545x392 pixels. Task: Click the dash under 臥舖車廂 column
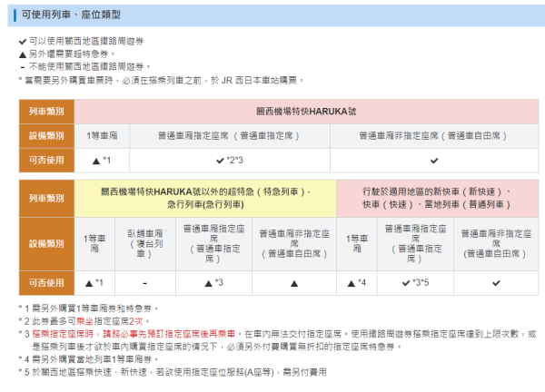click(144, 283)
